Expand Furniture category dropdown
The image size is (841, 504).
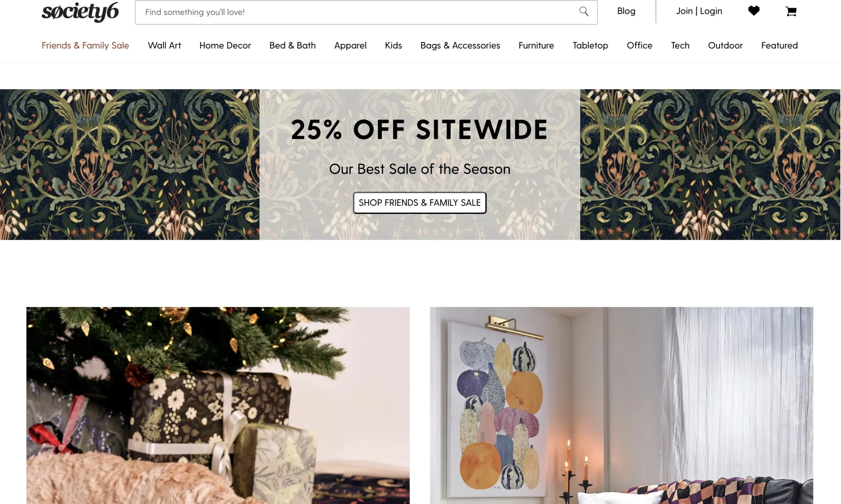[536, 45]
